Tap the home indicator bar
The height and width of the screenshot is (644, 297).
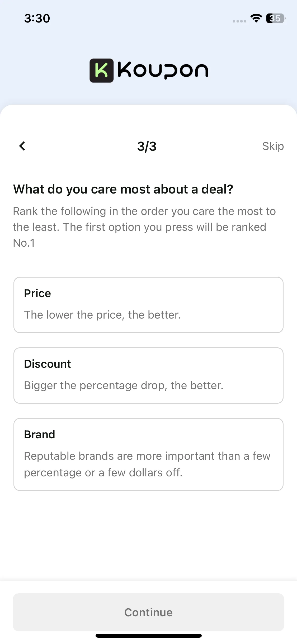(x=149, y=636)
